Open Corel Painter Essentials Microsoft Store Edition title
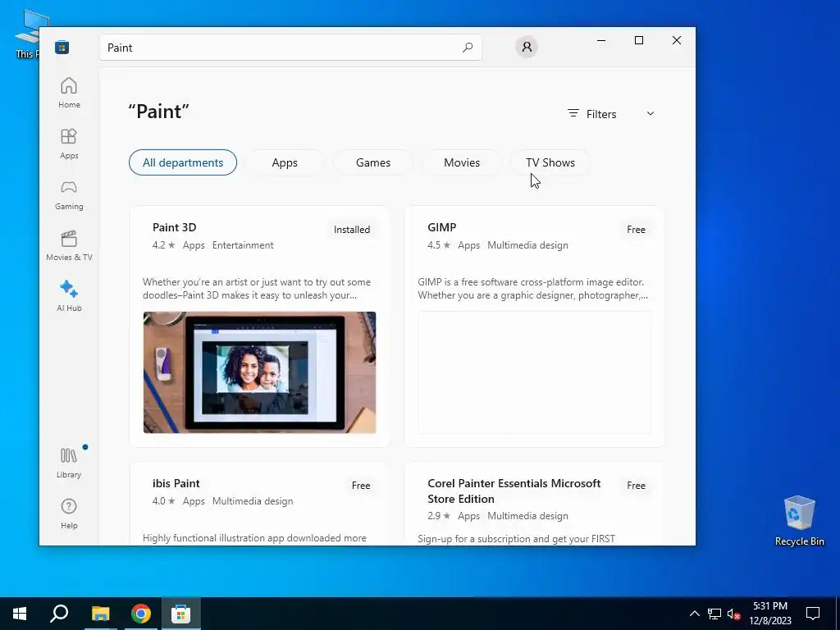This screenshot has width=840, height=630. click(514, 491)
